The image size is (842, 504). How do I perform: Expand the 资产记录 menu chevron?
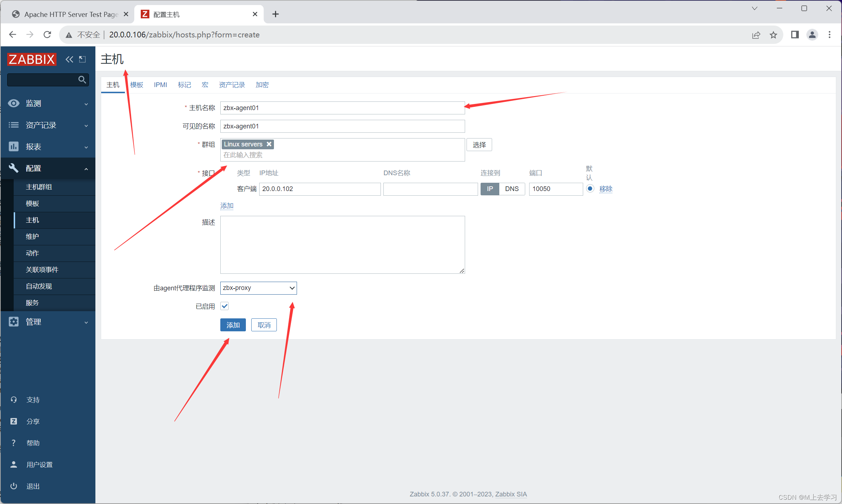coord(86,126)
